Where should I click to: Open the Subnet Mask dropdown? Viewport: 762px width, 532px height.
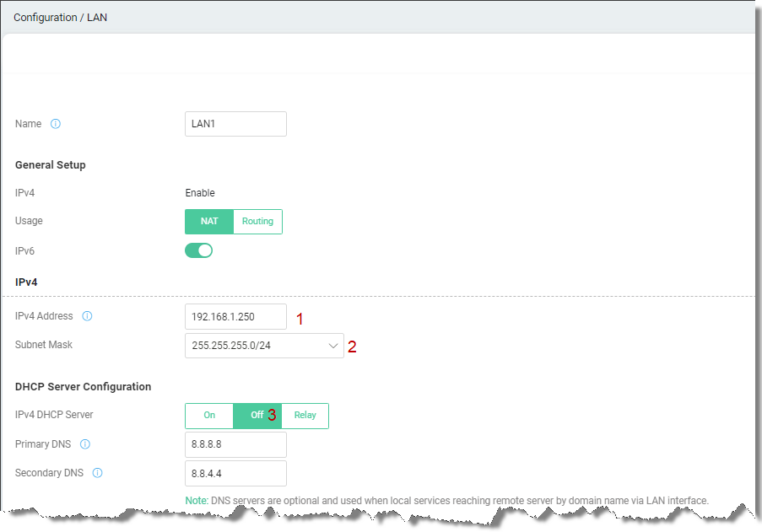pos(264,346)
